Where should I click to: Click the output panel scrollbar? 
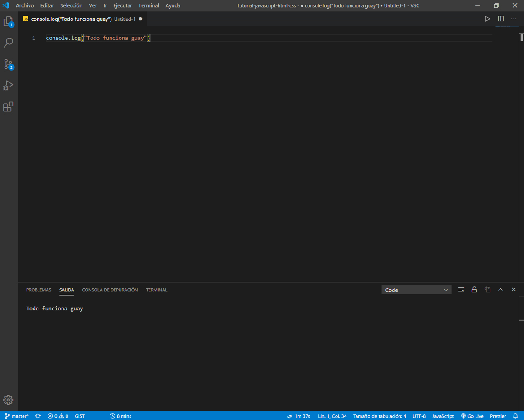pos(521,354)
